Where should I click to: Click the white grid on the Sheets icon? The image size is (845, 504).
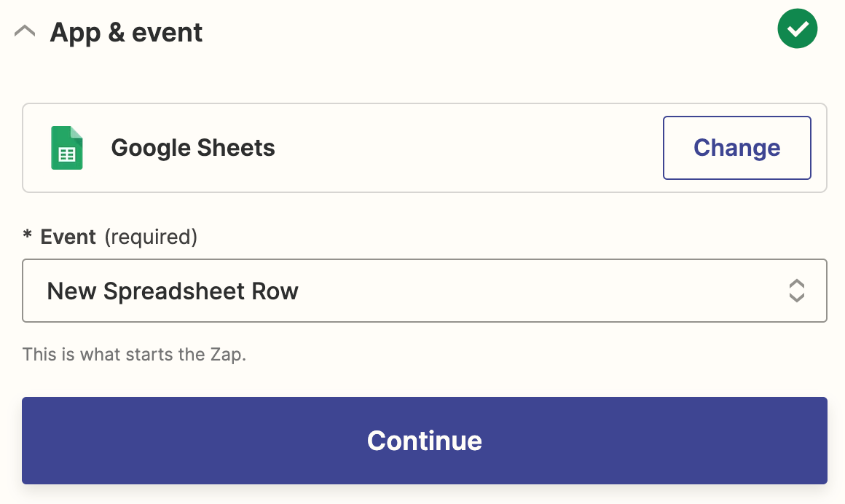(66, 154)
